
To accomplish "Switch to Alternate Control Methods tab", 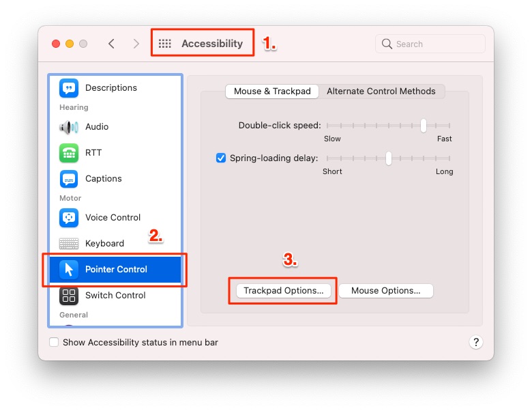I will 381,91.
